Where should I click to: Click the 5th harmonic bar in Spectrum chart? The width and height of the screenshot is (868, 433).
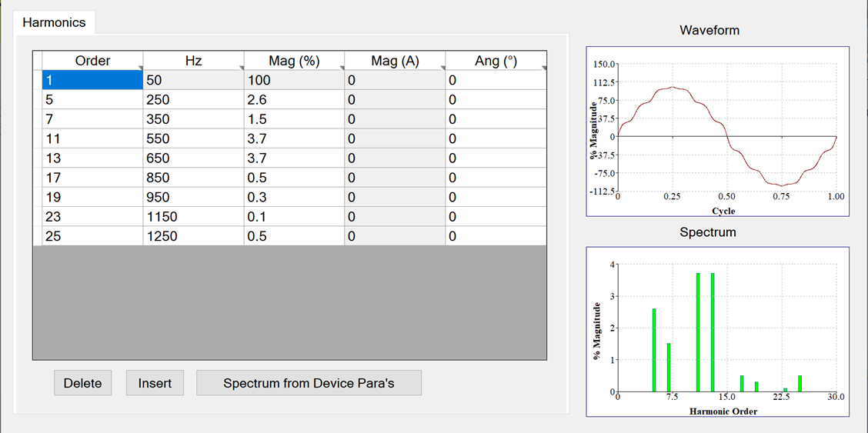[654, 349]
